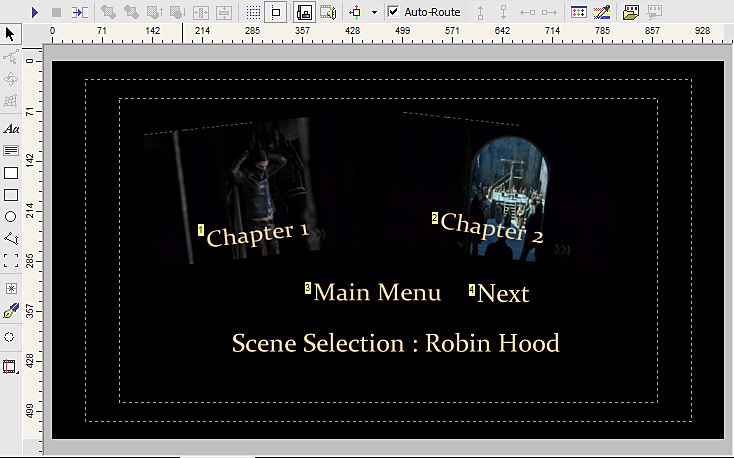Select the Chapter 2 curved text button

(x=492, y=229)
